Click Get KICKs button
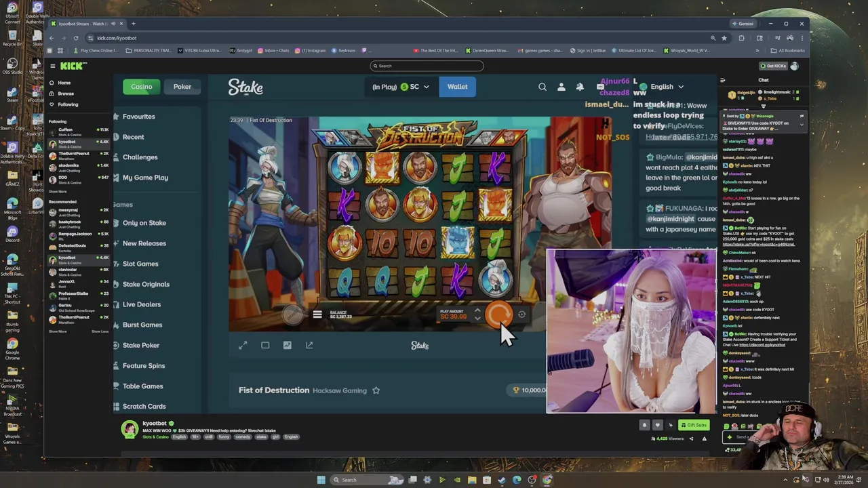The width and height of the screenshot is (868, 488). point(772,66)
